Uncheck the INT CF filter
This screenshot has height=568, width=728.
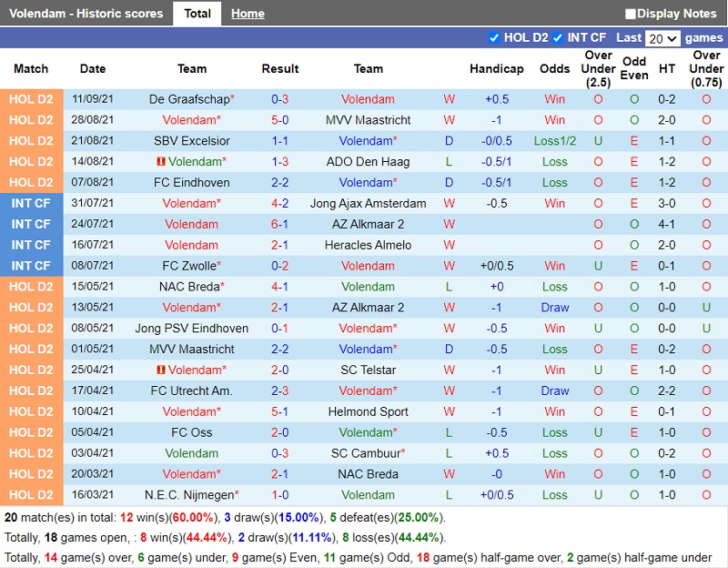pyautogui.click(x=558, y=37)
